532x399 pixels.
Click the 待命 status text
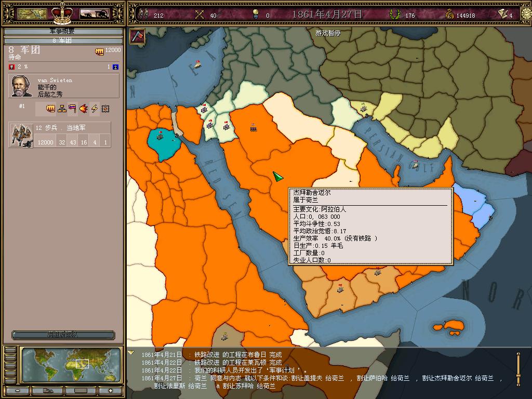tap(15, 57)
